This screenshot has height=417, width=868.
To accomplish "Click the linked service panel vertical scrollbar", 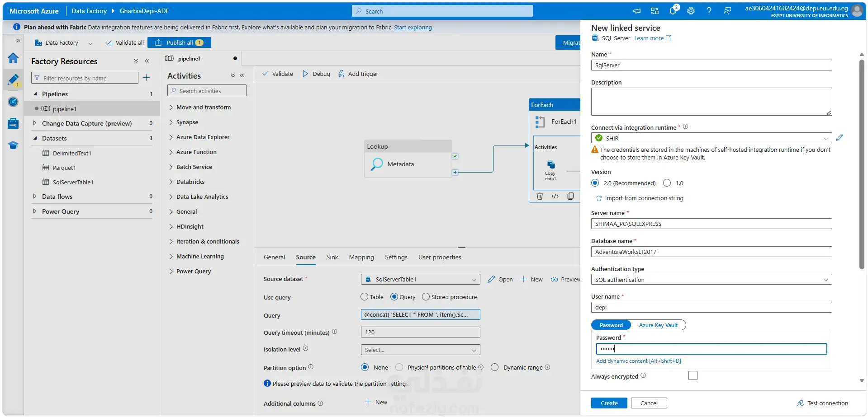I will coord(862,164).
